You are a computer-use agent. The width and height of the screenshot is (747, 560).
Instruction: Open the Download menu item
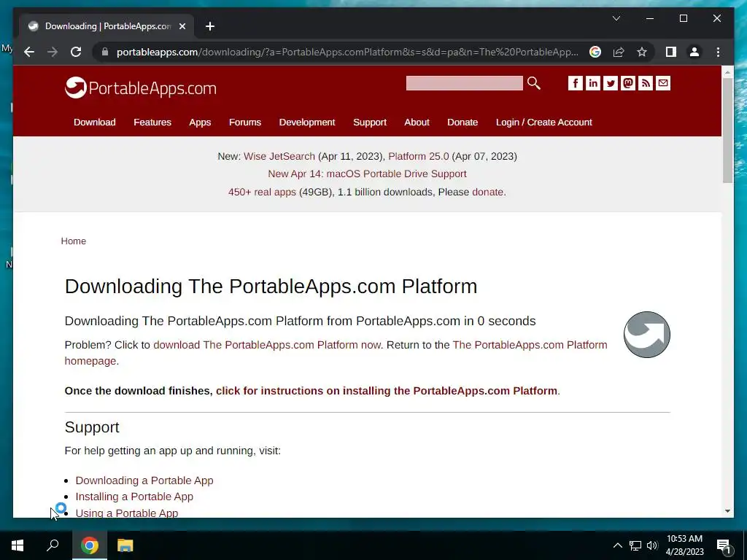click(94, 122)
